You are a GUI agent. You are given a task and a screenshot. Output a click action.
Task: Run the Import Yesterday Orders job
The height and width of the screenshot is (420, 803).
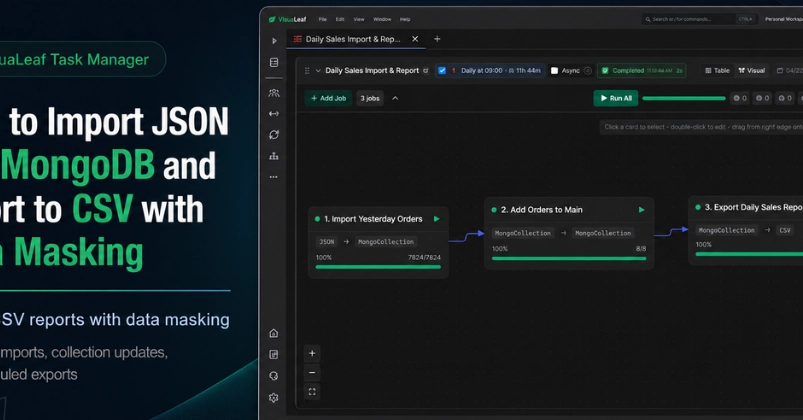tap(437, 219)
